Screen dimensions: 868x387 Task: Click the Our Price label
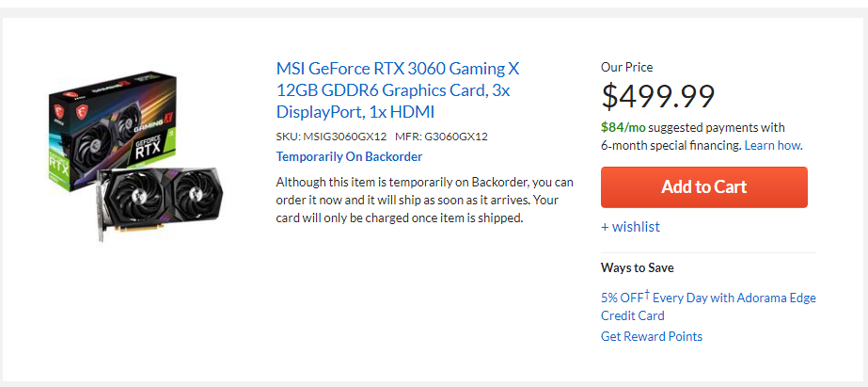coord(626,68)
